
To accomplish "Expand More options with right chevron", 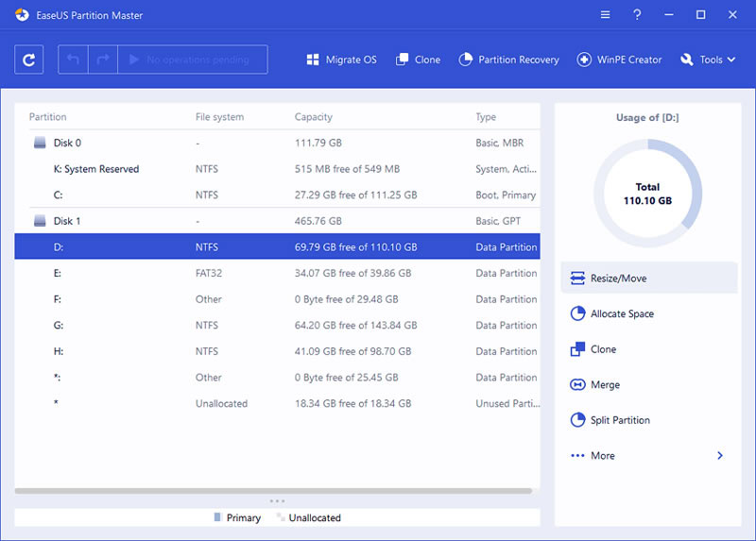I will point(720,456).
